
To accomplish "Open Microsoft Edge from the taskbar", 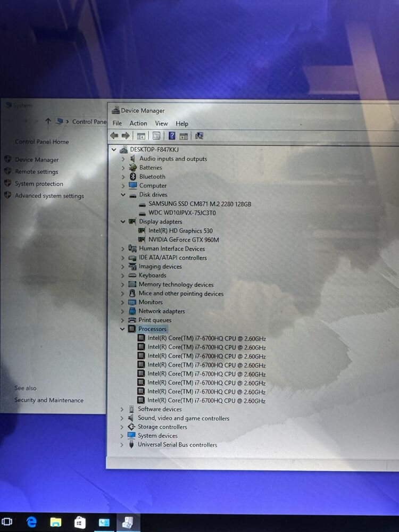I will [31, 522].
